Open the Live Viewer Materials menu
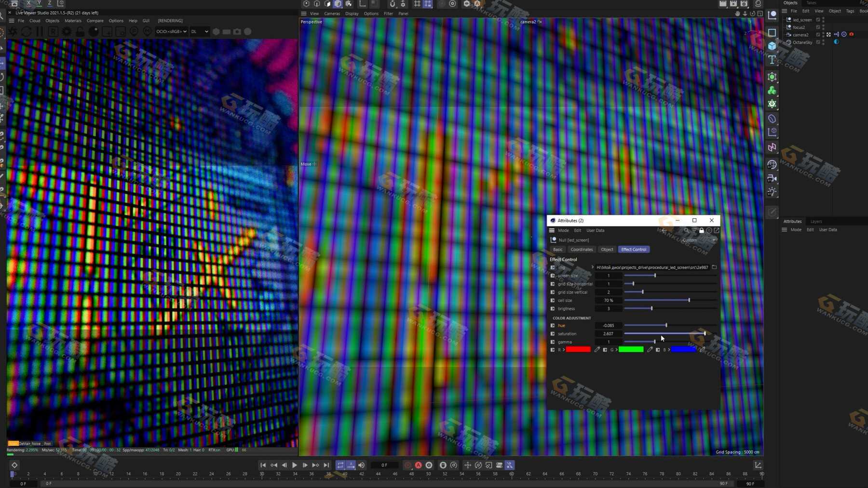This screenshot has width=868, height=488. click(73, 21)
